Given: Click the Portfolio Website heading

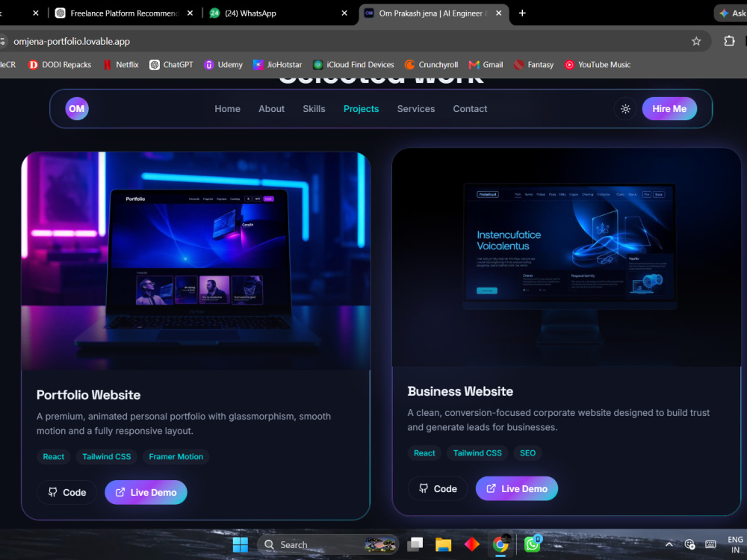Looking at the screenshot, I should tap(89, 395).
